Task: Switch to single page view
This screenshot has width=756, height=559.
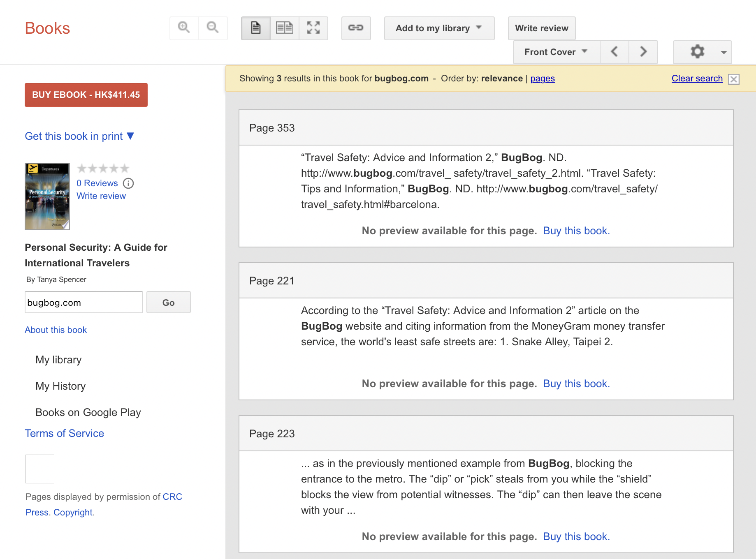Action: pyautogui.click(x=256, y=28)
